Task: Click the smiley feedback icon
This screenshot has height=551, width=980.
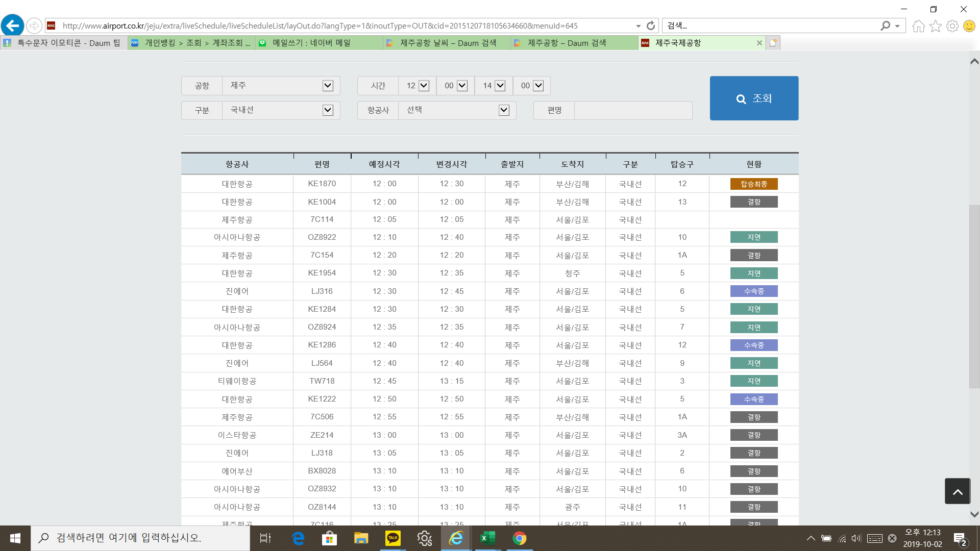Action: 969,26
